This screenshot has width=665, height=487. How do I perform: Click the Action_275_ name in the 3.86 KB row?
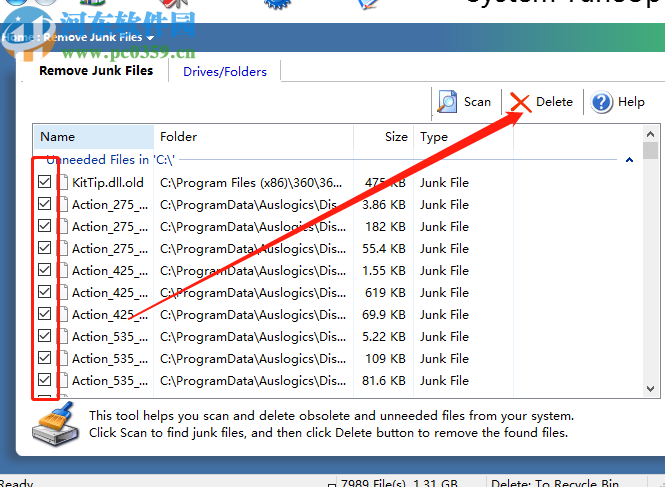[x=110, y=205]
